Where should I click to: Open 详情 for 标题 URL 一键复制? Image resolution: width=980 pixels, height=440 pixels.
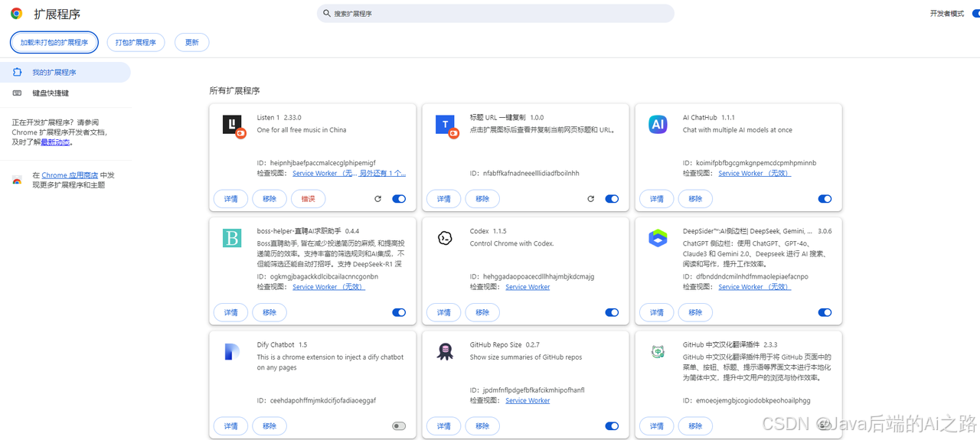[443, 199]
